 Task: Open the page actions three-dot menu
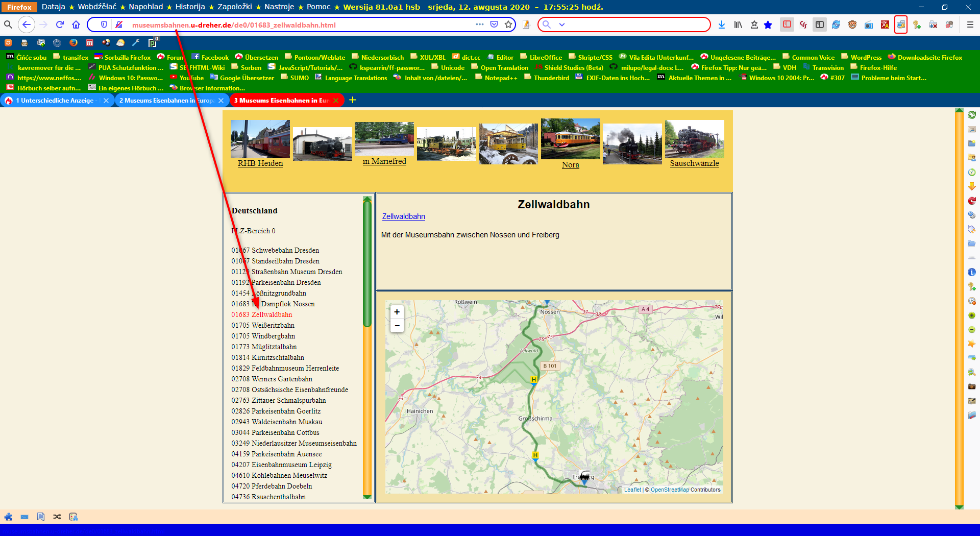pyautogui.click(x=479, y=25)
